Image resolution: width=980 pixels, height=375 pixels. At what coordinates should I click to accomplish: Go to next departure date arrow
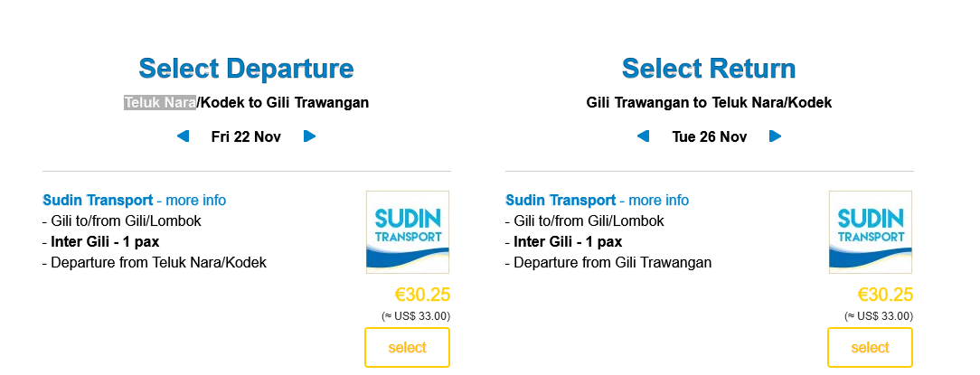[309, 136]
